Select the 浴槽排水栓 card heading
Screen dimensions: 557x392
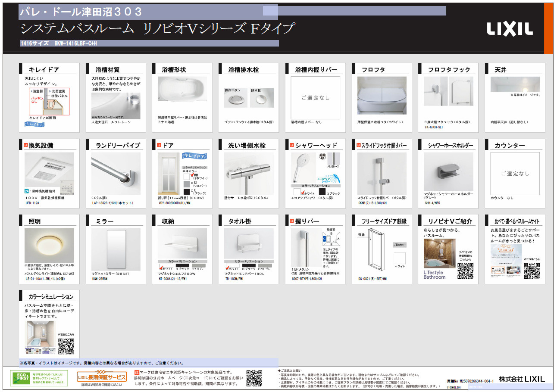[x=244, y=69]
